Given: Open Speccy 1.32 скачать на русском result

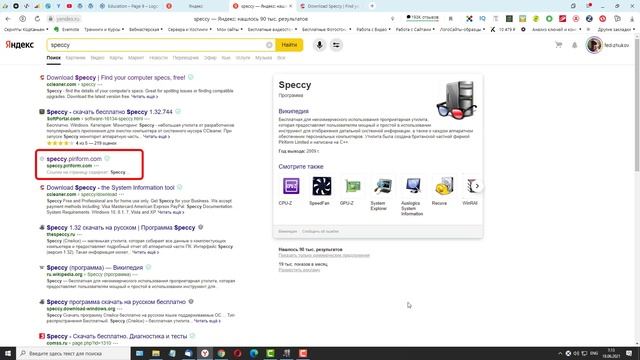Looking at the screenshot, I should [x=121, y=227].
